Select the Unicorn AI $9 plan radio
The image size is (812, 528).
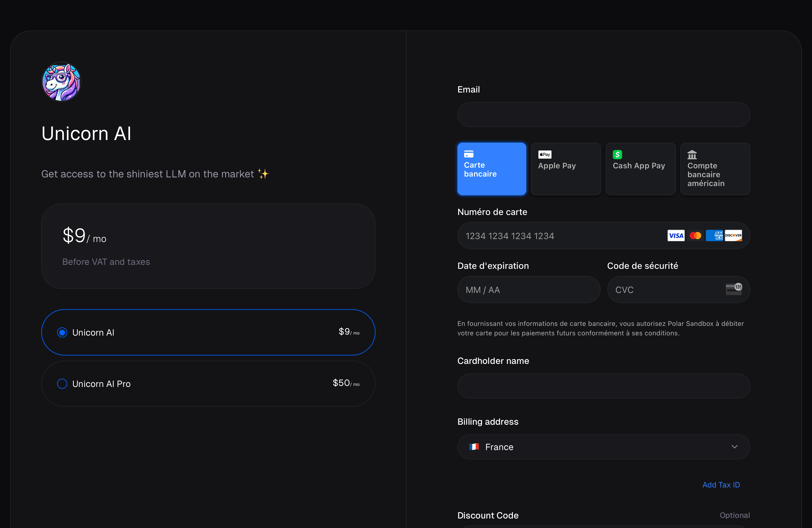pos(62,332)
